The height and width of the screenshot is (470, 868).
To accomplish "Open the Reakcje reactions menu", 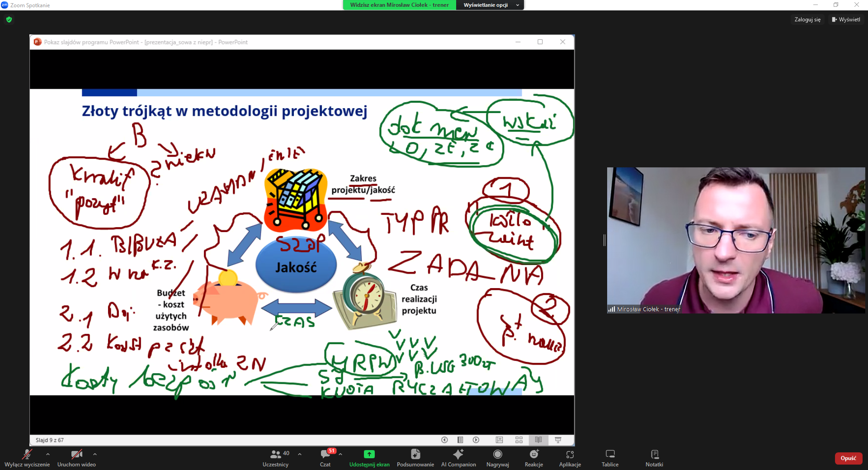I will [x=533, y=457].
